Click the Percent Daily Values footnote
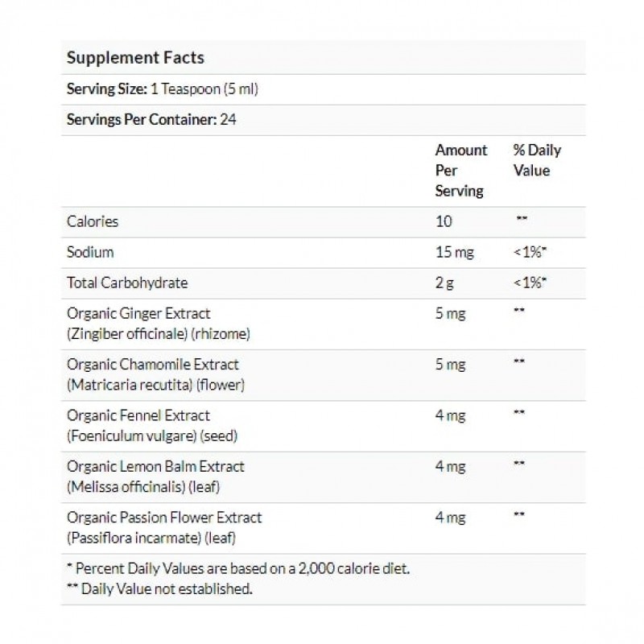The image size is (644, 644). [238, 568]
